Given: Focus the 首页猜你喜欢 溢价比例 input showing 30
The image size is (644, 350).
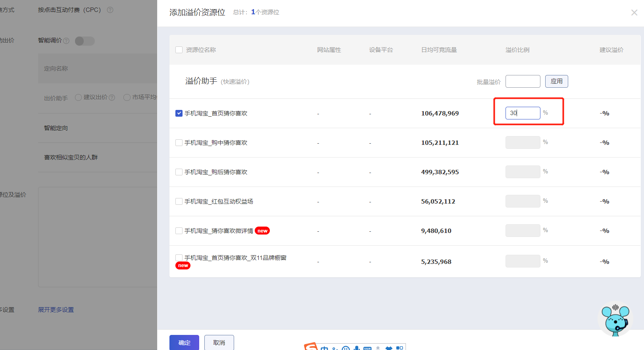Looking at the screenshot, I should [x=523, y=113].
